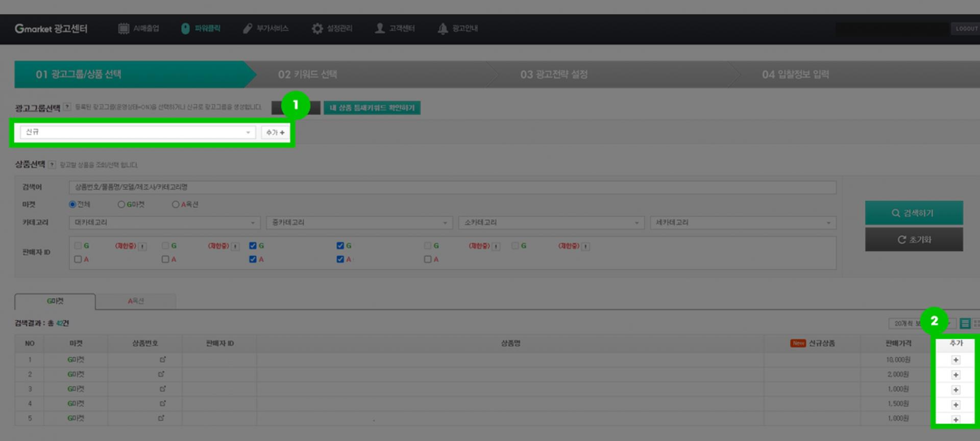Select the A옥션 market radio button

coord(176,204)
